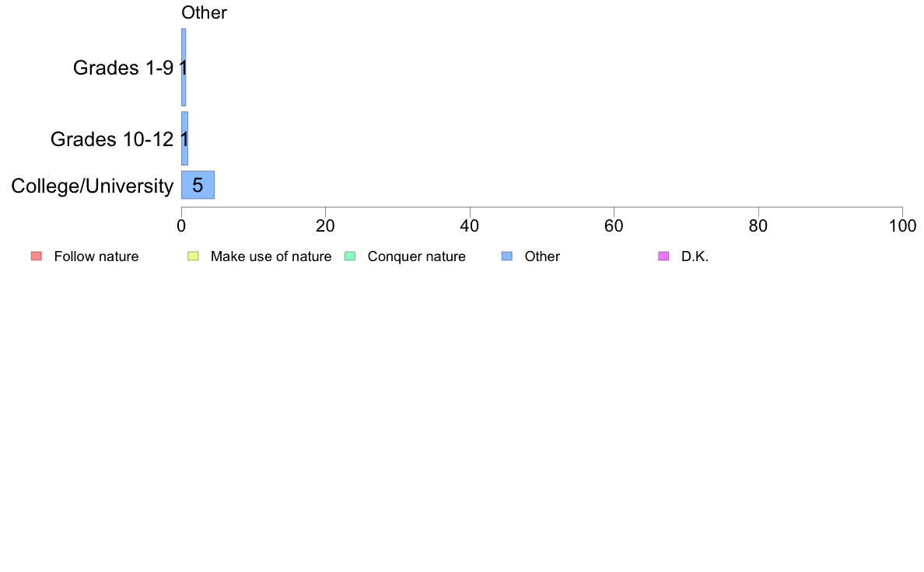Click the College/University bar showing 5

(198, 185)
